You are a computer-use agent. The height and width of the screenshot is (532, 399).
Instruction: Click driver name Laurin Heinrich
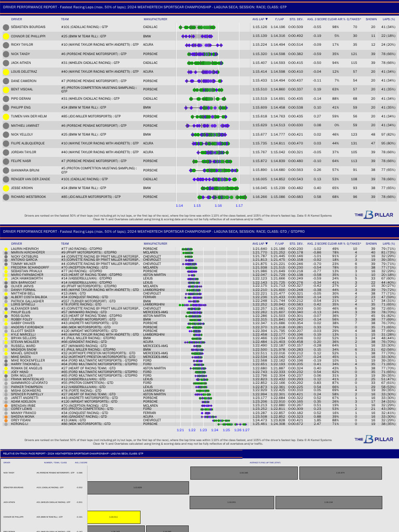coord(25,249)
